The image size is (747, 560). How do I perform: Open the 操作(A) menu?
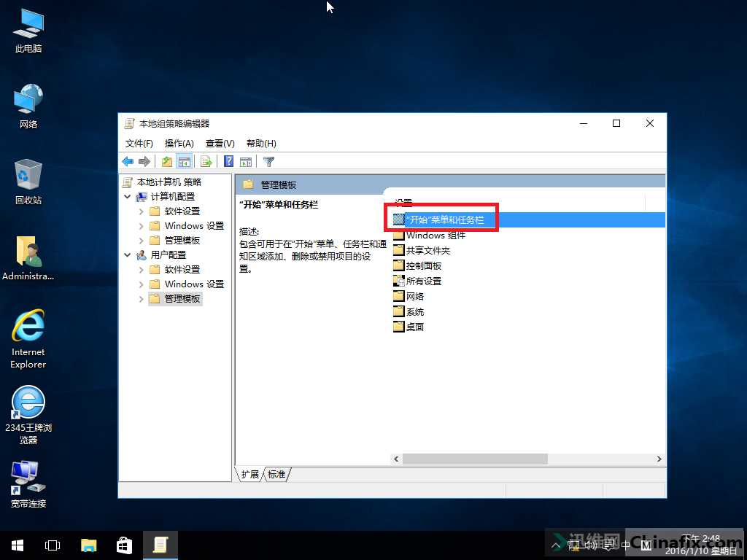click(179, 144)
